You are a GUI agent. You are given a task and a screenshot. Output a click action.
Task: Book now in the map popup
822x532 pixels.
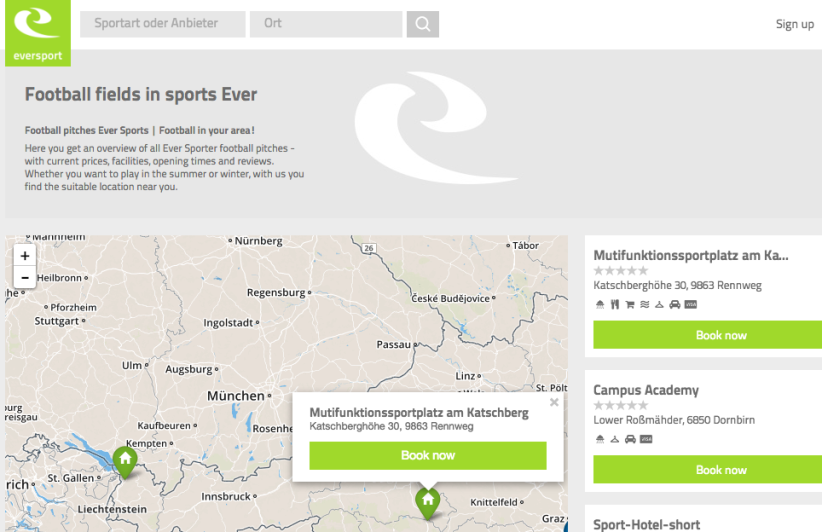(428, 455)
